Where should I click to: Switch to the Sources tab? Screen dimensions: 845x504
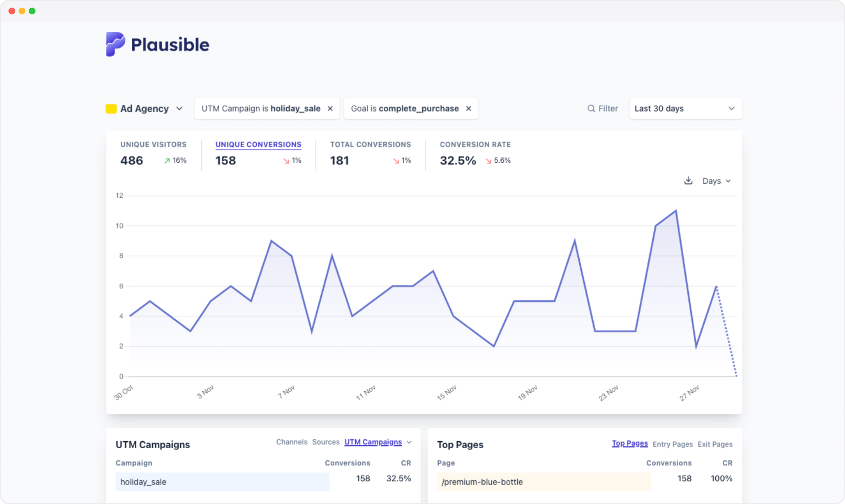[326, 442]
